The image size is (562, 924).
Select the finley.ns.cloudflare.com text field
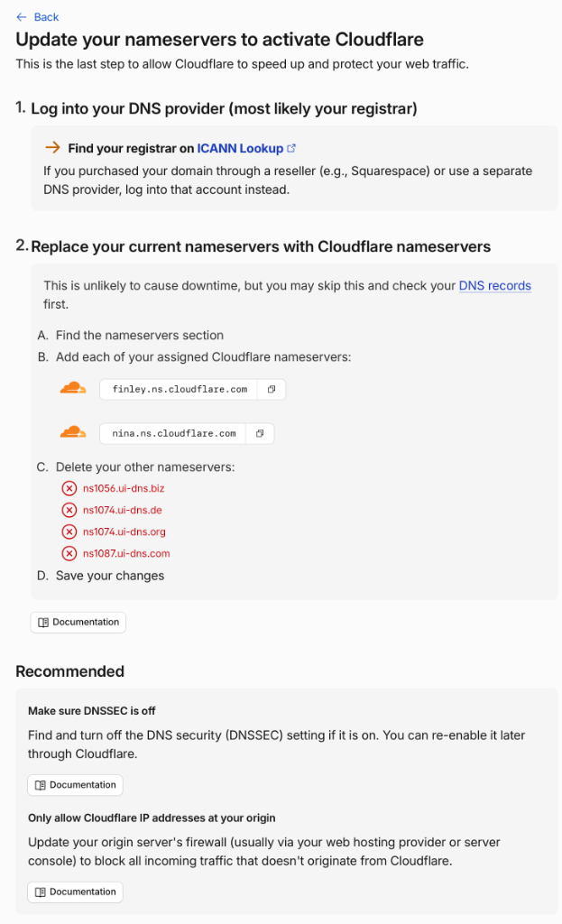(x=180, y=390)
